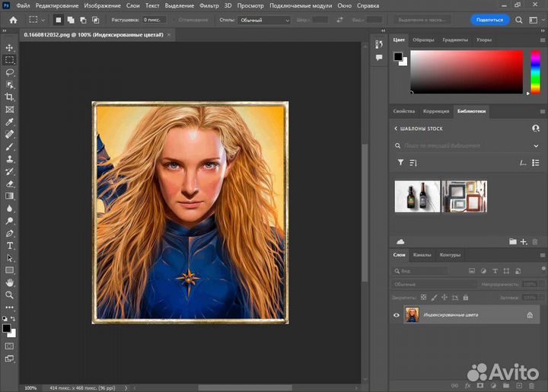Select the Gradient tool

9,196
